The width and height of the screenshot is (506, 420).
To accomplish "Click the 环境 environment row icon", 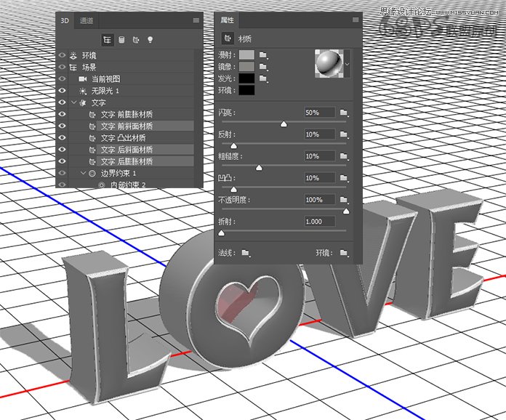I will pyautogui.click(x=73, y=55).
